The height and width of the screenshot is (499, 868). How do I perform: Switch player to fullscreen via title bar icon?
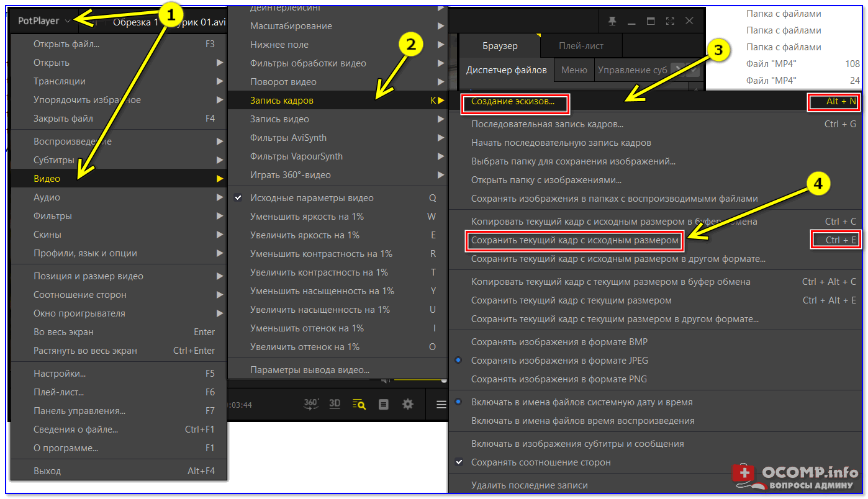pos(670,21)
